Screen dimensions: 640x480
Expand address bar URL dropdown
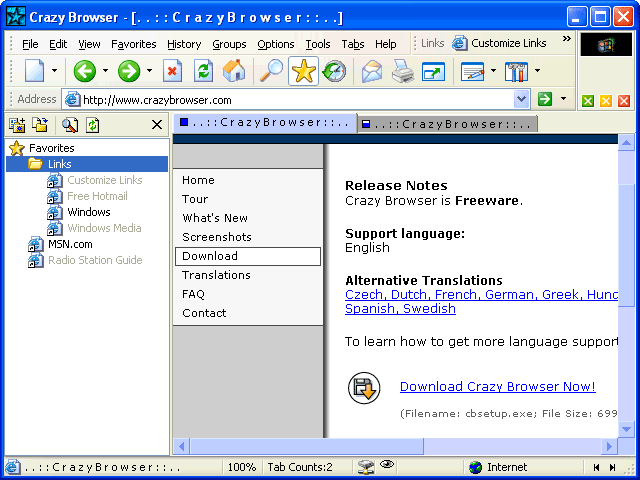click(x=521, y=99)
